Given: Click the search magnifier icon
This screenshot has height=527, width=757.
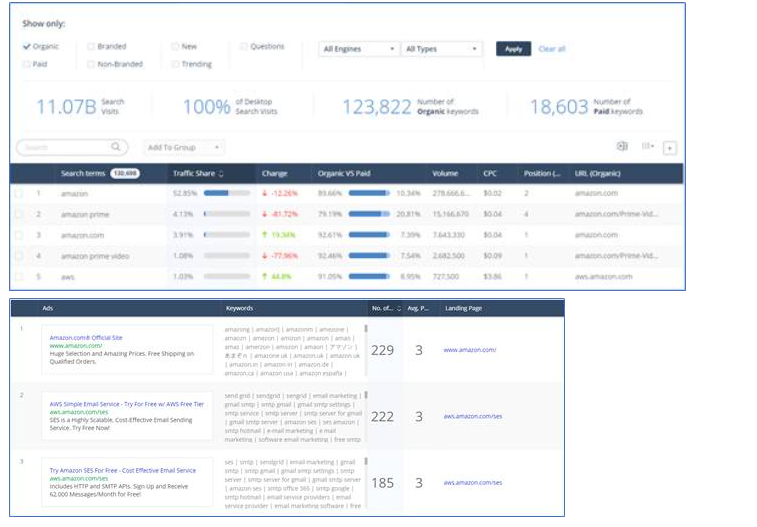Looking at the screenshot, I should tap(116, 147).
